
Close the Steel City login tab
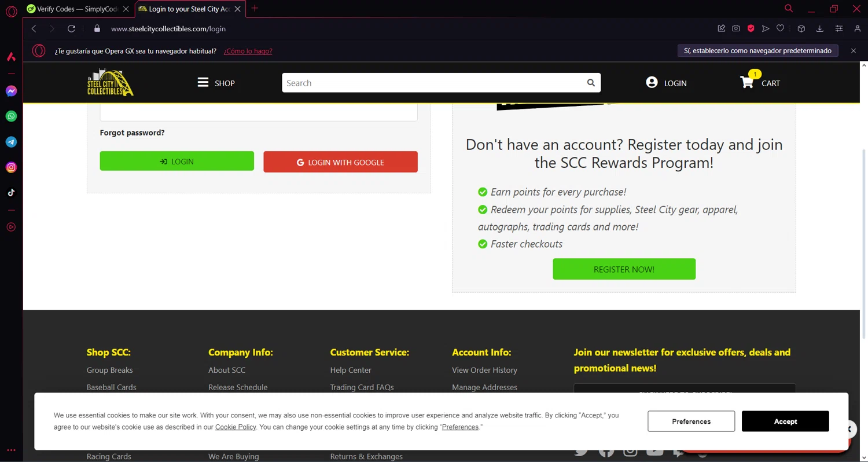click(x=237, y=9)
